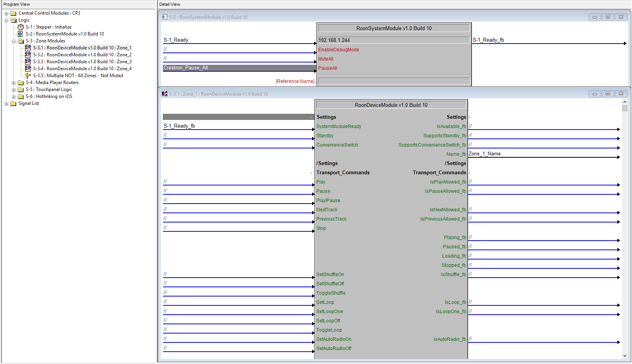Collapse the S-3 Zone Modules node
This screenshot has width=632, height=364.
[14, 41]
